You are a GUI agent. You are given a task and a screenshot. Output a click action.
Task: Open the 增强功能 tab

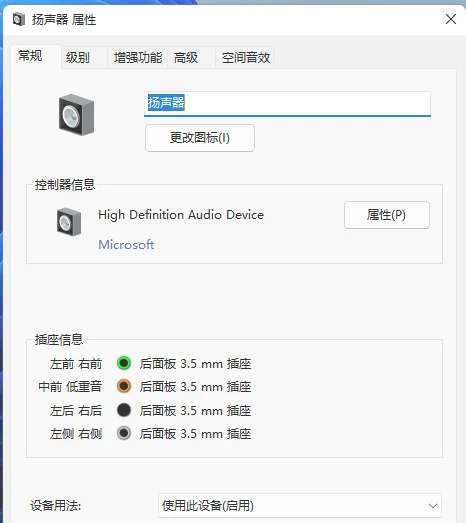pyautogui.click(x=137, y=58)
